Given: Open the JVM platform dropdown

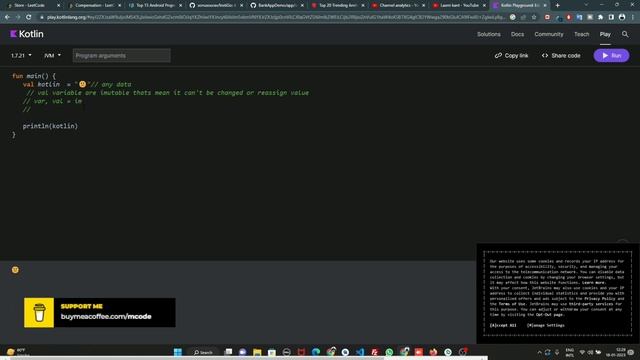Looking at the screenshot, I should pyautogui.click(x=52, y=56).
